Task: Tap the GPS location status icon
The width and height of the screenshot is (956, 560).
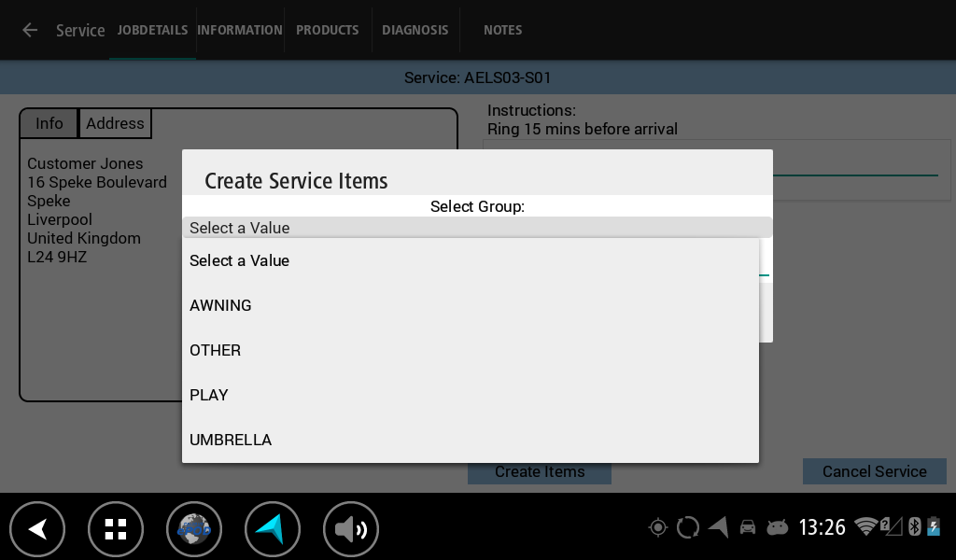Action: [658, 527]
